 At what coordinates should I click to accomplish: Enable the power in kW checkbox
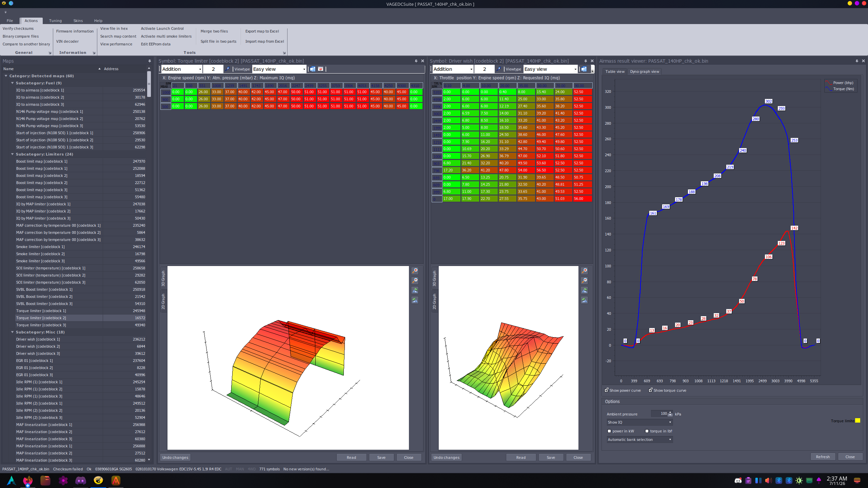pyautogui.click(x=609, y=431)
